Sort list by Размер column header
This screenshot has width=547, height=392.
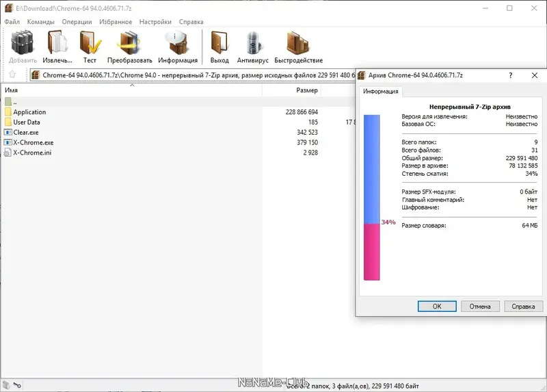(x=291, y=90)
